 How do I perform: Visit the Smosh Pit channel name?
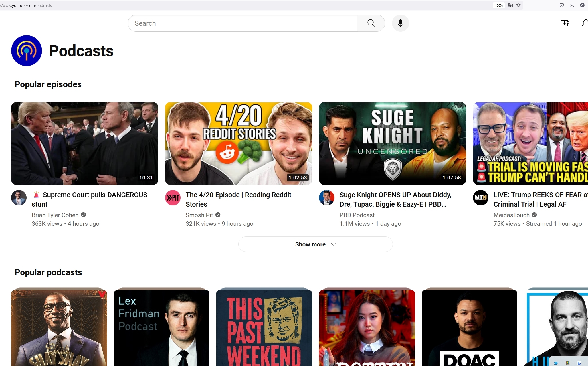click(x=199, y=215)
